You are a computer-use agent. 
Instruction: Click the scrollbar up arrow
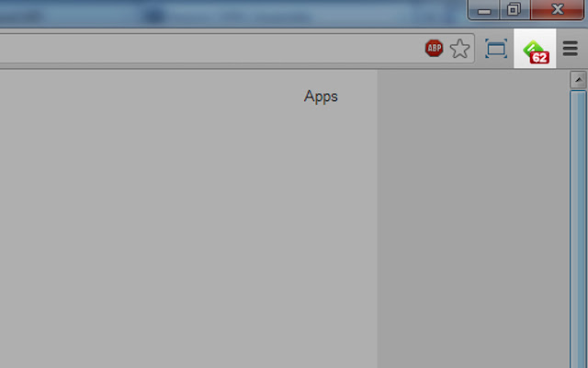(x=578, y=80)
